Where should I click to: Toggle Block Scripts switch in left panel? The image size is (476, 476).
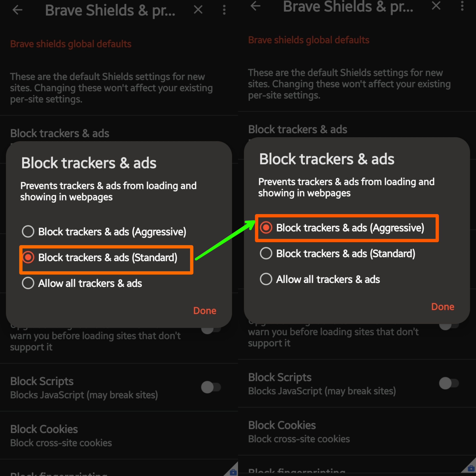click(x=211, y=387)
